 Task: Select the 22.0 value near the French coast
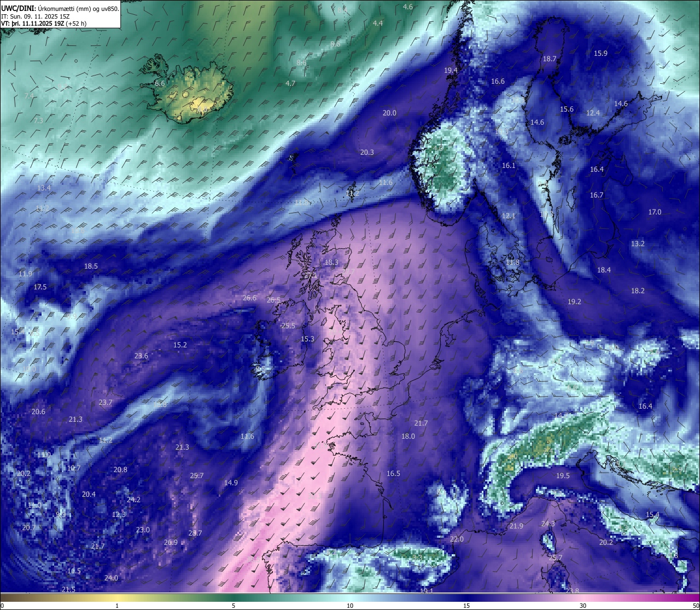457,539
